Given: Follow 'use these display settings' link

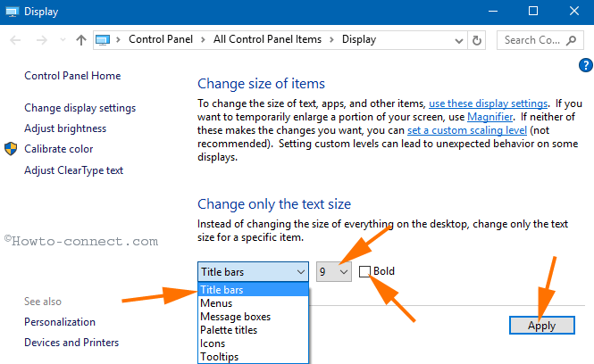Looking at the screenshot, I should click(x=488, y=103).
